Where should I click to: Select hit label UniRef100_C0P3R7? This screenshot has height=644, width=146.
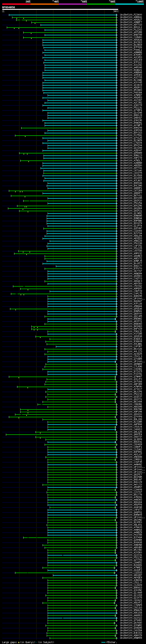tap(131, 347)
